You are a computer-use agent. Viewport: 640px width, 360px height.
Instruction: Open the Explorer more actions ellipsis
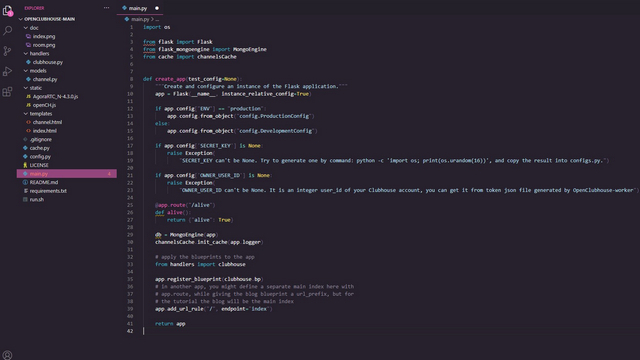107,8
